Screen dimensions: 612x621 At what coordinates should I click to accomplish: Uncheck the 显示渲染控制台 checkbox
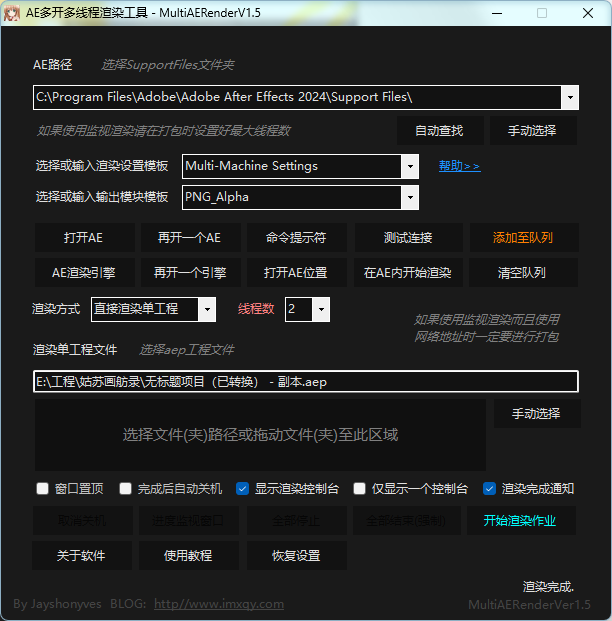click(242, 489)
